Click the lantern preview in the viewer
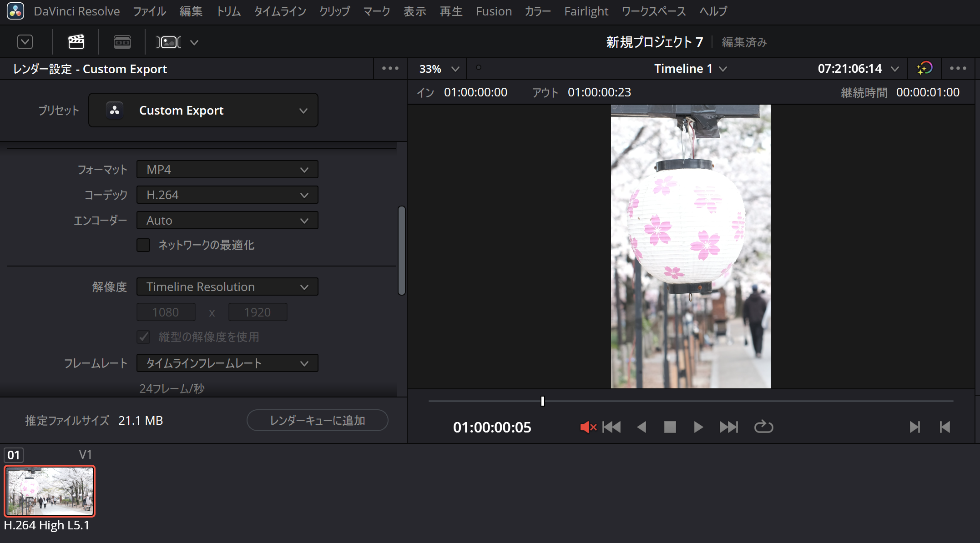Screen dimensions: 980x543 (x=691, y=246)
